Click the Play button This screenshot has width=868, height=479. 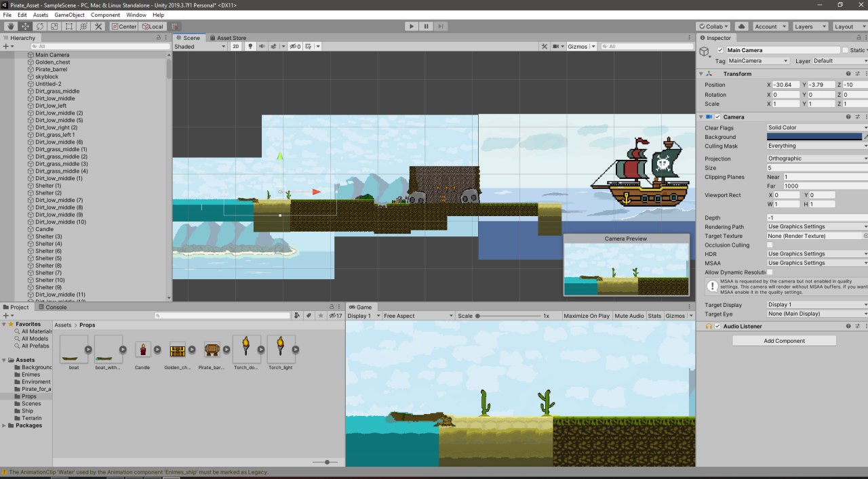[x=411, y=26]
